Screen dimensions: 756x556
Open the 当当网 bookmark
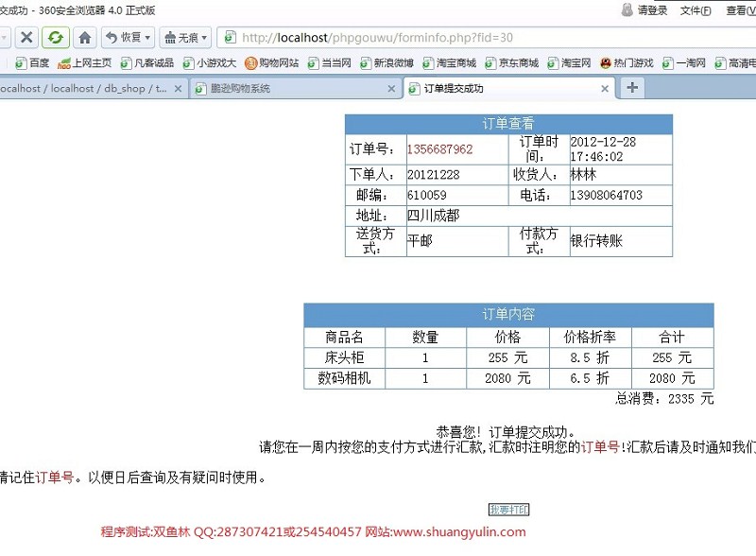tap(330, 62)
